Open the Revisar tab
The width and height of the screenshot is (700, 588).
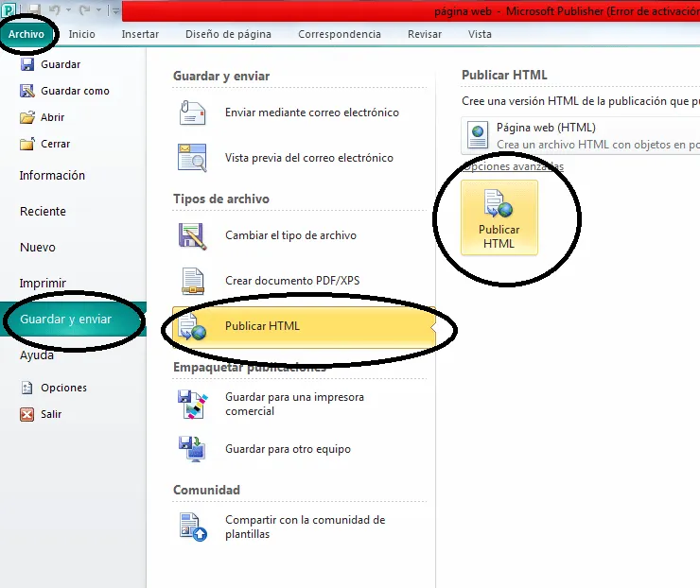pos(425,34)
